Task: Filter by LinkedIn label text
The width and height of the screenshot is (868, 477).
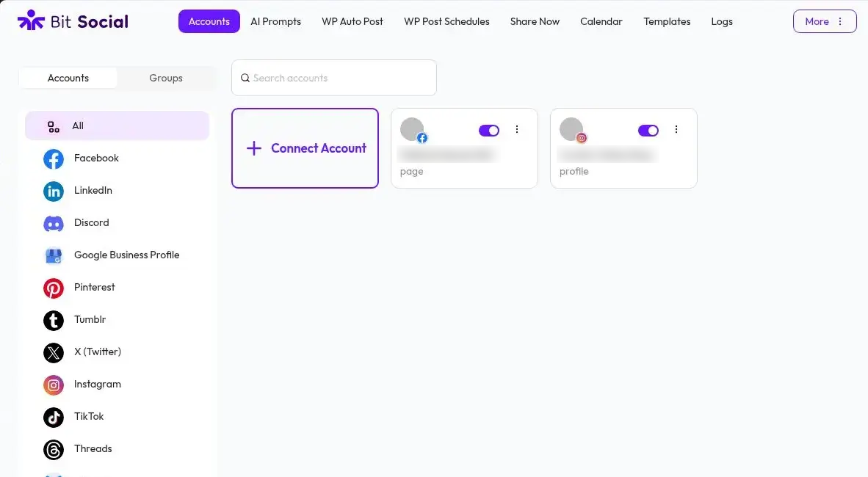Action: coord(93,190)
